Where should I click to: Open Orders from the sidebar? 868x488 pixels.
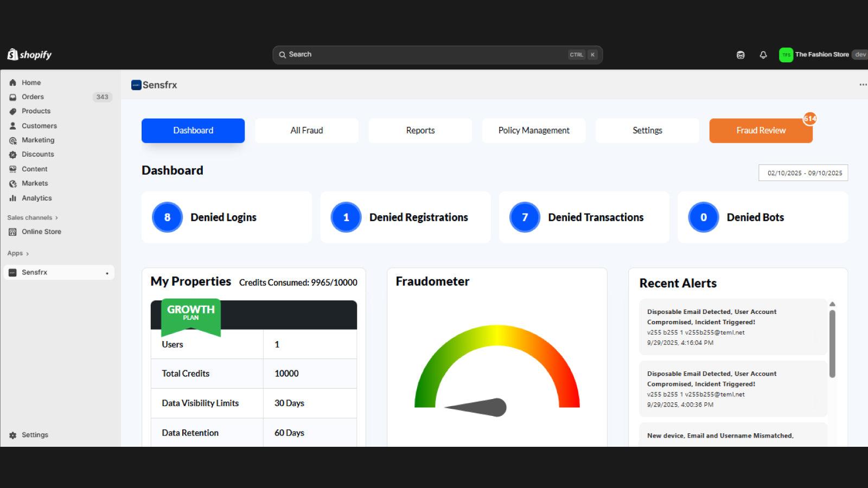pos(32,97)
